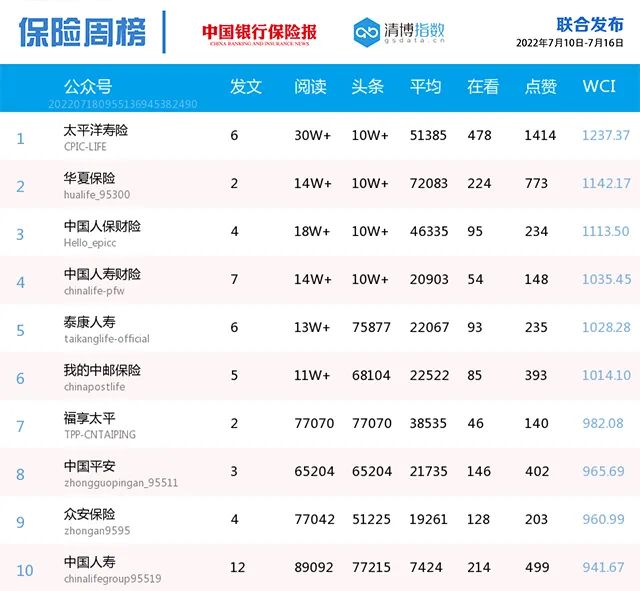This screenshot has height=591, width=640.
Task: Click the 30W+ reading count
Action: 313,135
